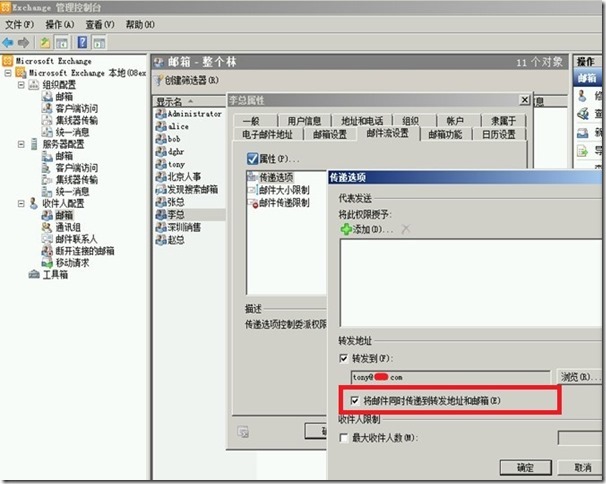Click the gray remove X icon
Screen dimensions: 606x484
pyautogui.click(x=405, y=229)
